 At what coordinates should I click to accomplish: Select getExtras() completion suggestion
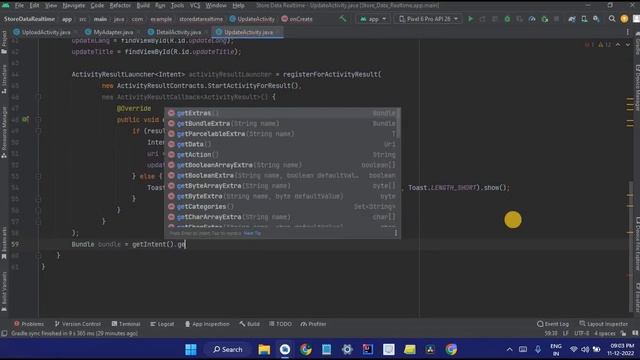pos(282,113)
